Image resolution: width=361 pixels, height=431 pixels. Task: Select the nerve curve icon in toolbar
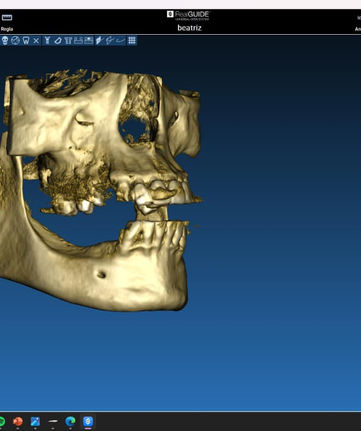[120, 41]
